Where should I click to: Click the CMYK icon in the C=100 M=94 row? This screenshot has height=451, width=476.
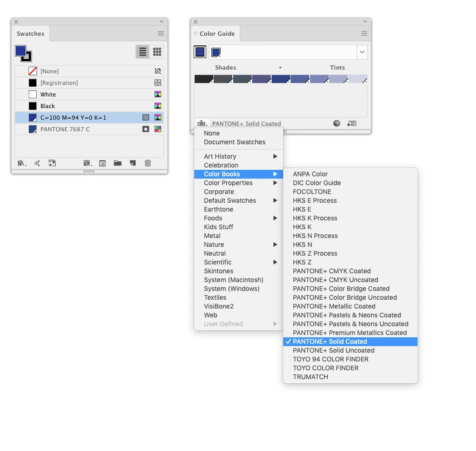point(158,117)
